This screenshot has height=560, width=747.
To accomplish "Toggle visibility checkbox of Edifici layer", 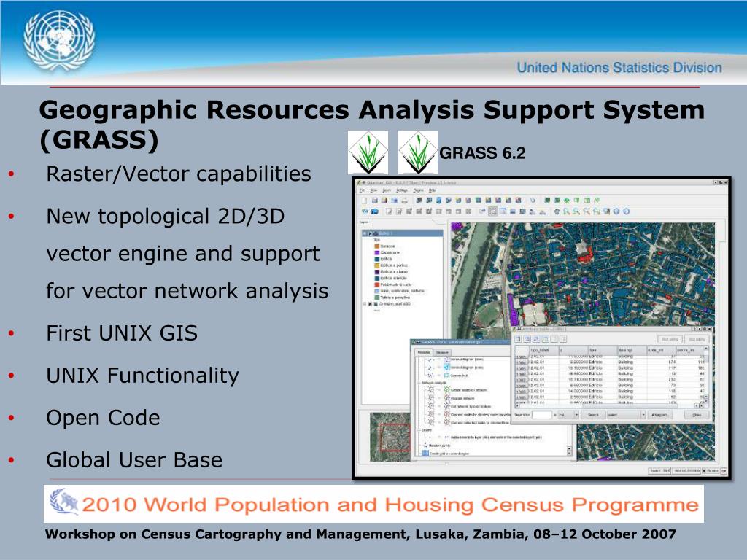I will (x=370, y=233).
